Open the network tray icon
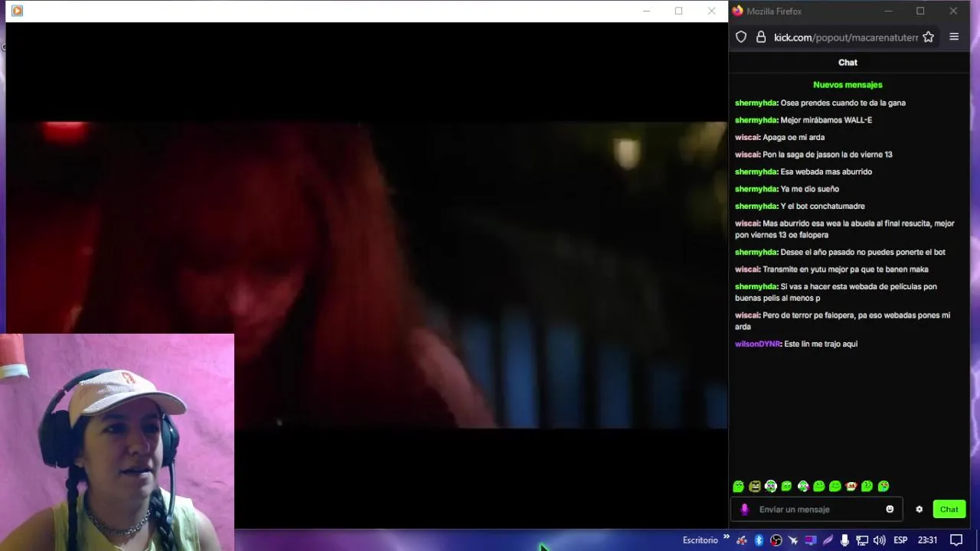The image size is (980, 551). pyautogui.click(x=862, y=540)
